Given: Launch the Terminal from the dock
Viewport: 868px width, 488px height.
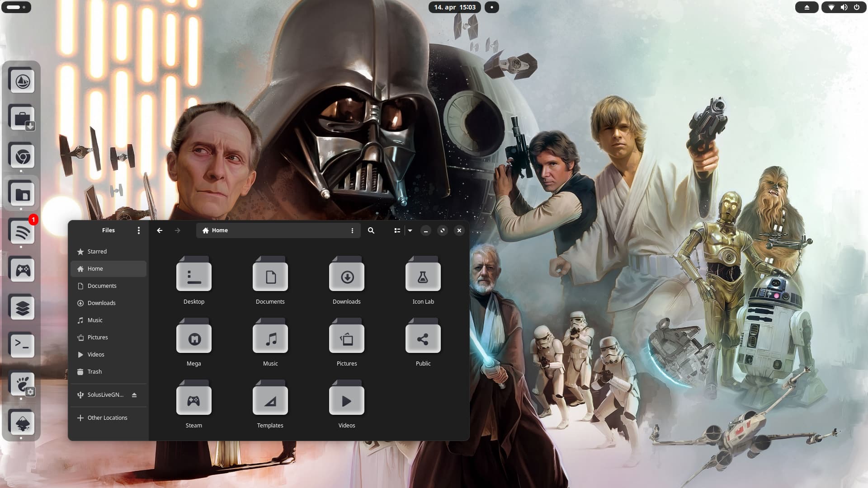Looking at the screenshot, I should pos(22,346).
